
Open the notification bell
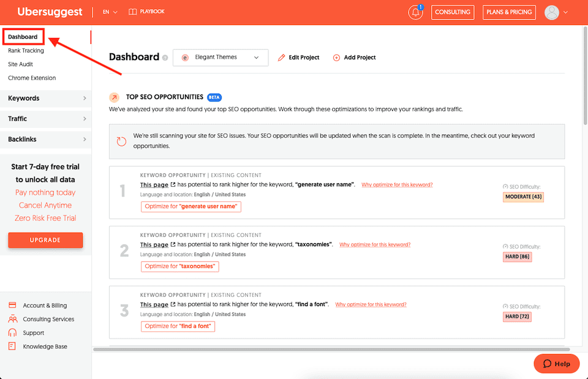tap(415, 12)
